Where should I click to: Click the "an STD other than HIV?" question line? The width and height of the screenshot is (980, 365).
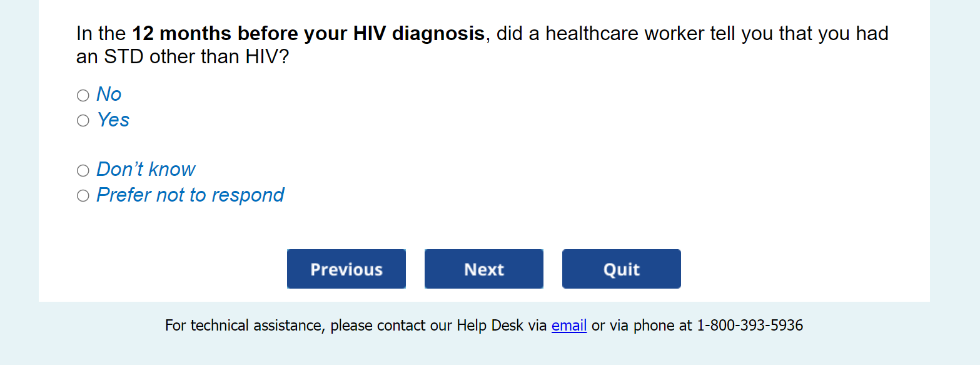coord(183,58)
